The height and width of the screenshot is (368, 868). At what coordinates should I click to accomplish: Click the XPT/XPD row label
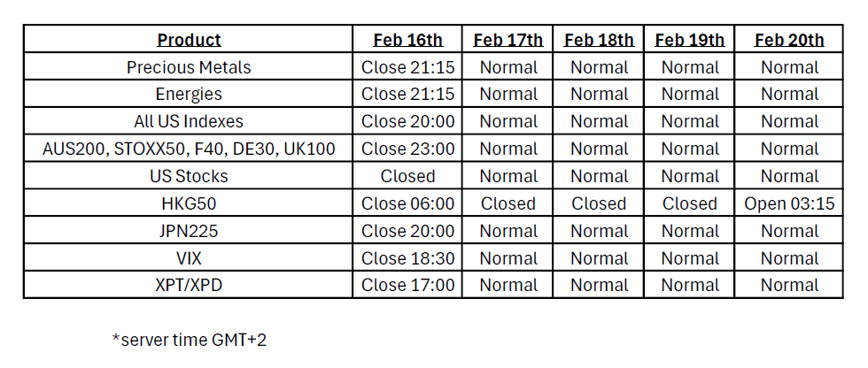189,285
